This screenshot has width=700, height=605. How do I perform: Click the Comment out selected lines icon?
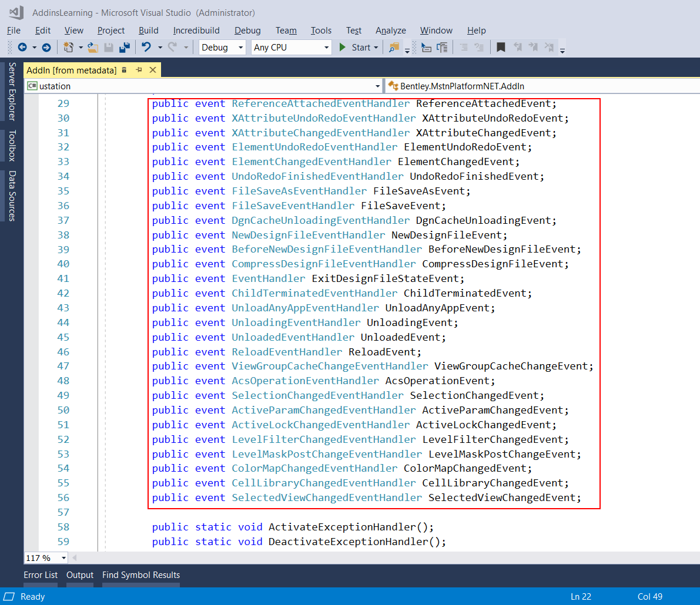click(480, 48)
